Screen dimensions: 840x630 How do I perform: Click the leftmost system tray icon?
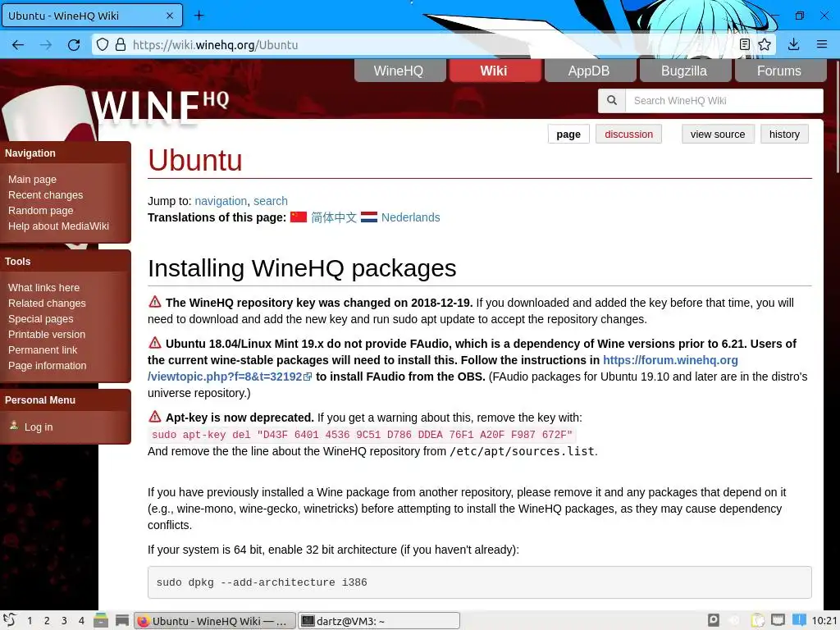[714, 620]
